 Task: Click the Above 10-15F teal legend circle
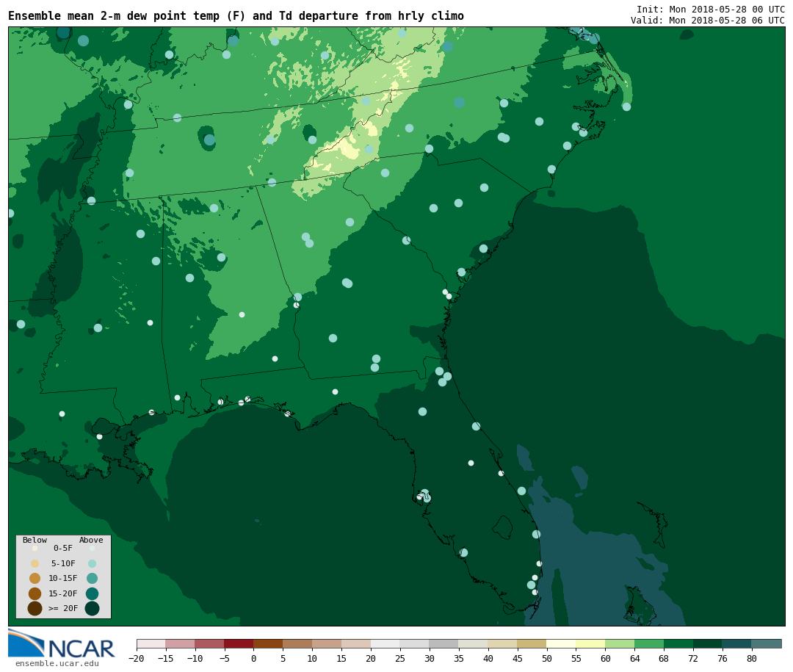tap(92, 579)
